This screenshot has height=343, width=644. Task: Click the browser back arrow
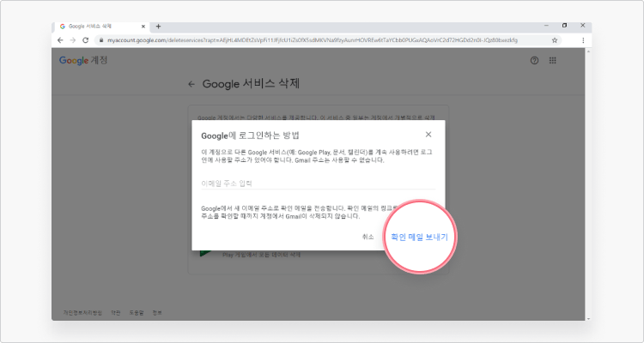pyautogui.click(x=60, y=40)
